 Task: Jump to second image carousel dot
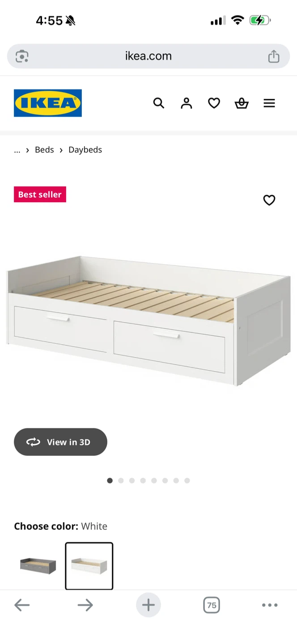(x=121, y=481)
